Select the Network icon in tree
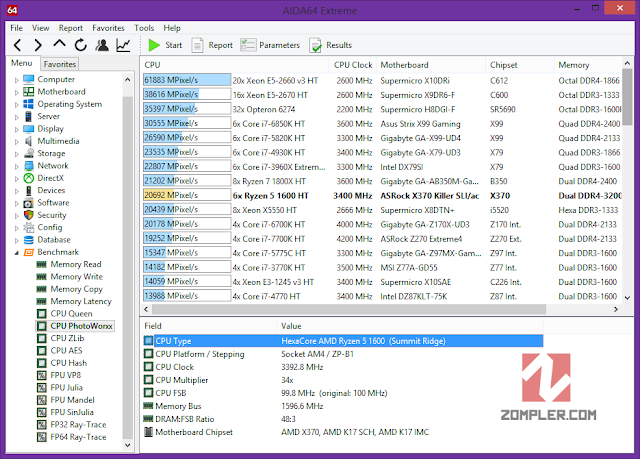This screenshot has height=459, width=640. coord(29,165)
